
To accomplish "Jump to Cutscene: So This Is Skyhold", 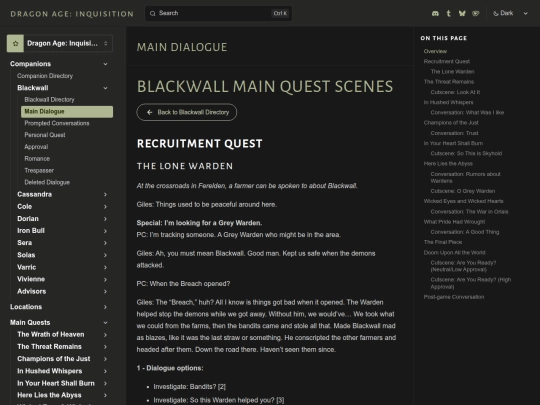I will coord(466,154).
